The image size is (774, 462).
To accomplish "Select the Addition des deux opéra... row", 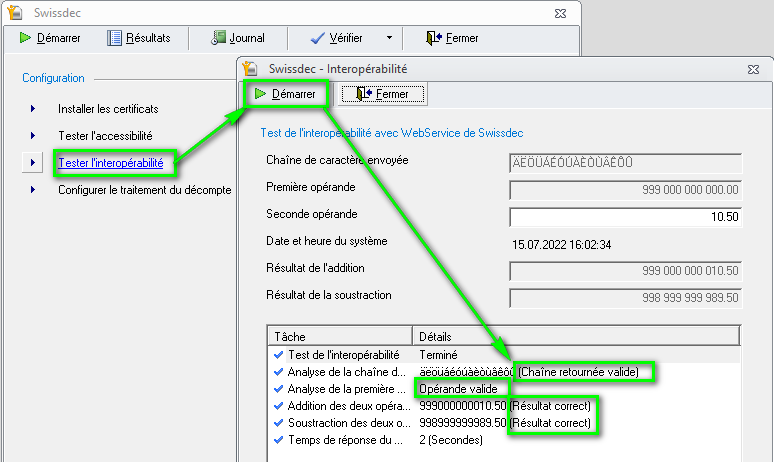I will (504, 406).
